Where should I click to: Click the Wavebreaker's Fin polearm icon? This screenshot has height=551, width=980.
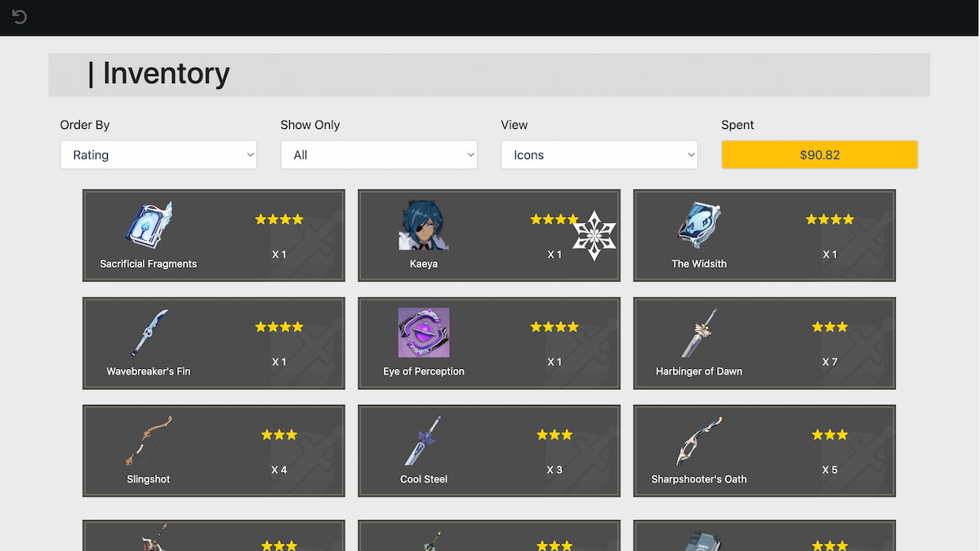pos(149,332)
